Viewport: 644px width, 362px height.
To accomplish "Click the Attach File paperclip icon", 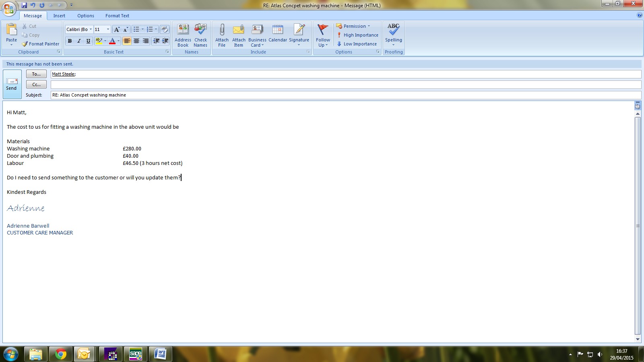I will click(222, 30).
